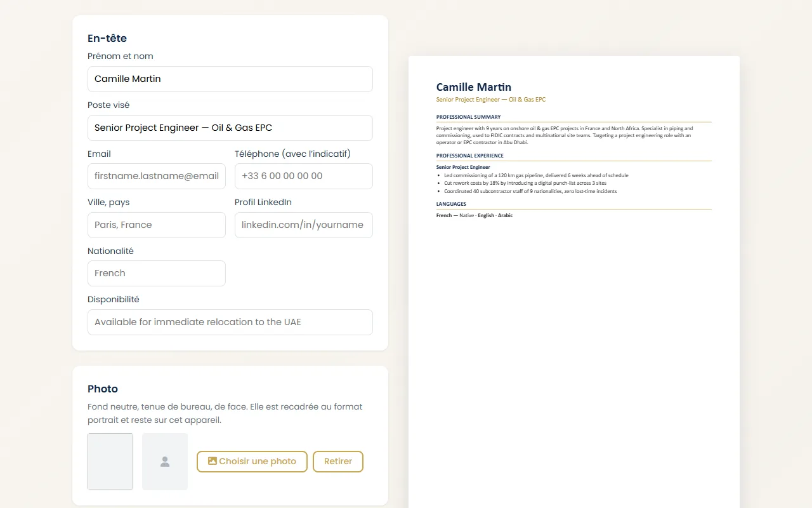
Task: Click the Photo section heading
Action: click(103, 389)
